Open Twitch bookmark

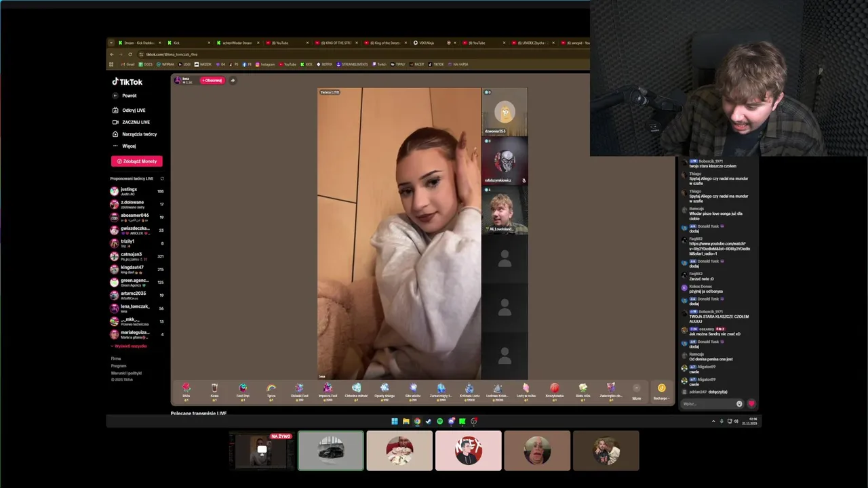379,64
